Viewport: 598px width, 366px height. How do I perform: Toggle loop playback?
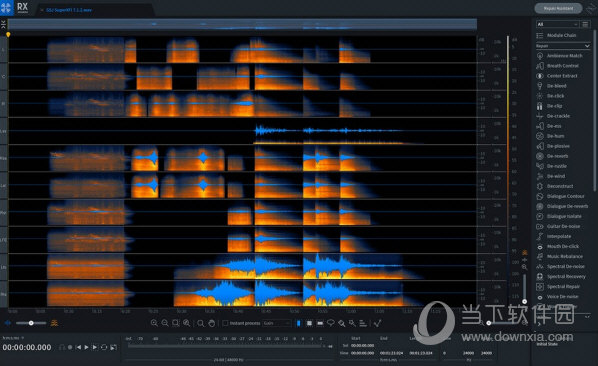pos(104,347)
